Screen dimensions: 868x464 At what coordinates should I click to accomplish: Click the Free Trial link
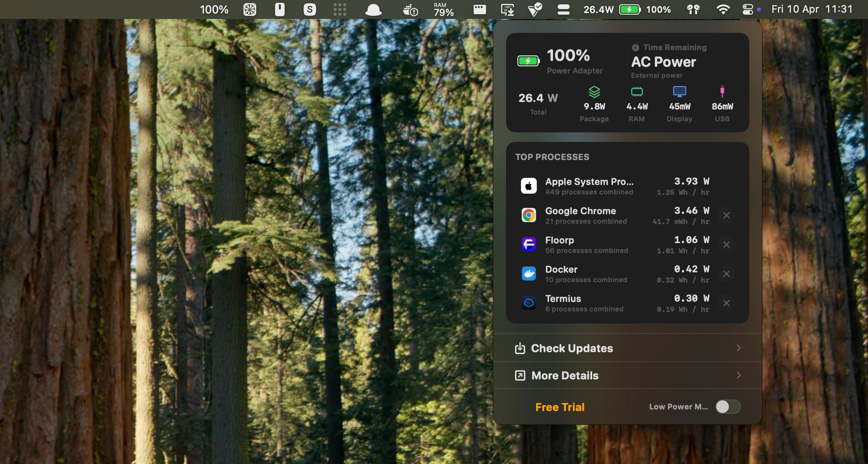tap(560, 407)
